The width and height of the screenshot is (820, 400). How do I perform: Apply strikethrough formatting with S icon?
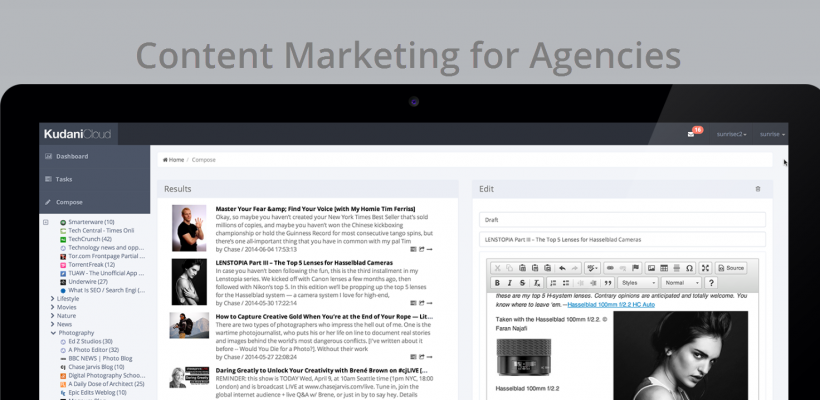click(x=522, y=283)
